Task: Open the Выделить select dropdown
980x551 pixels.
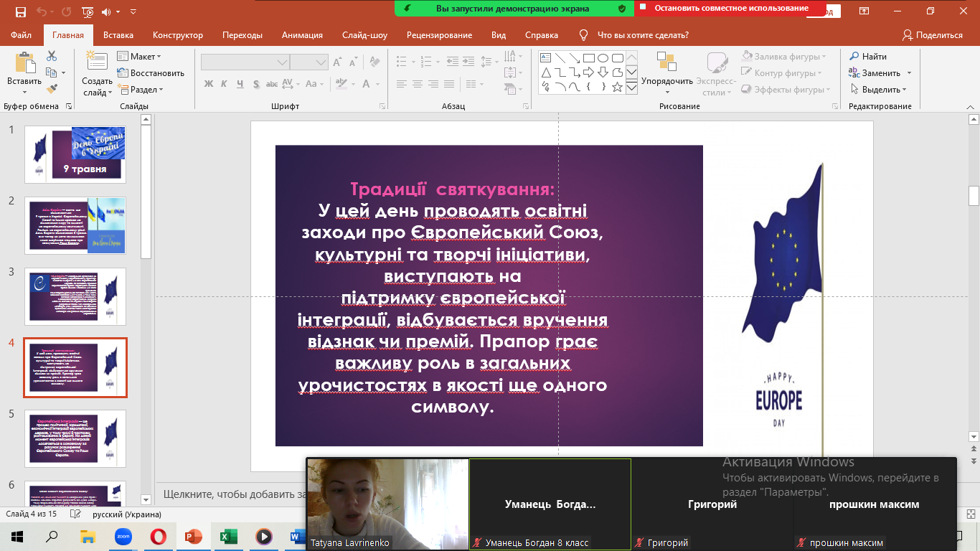Action: [x=878, y=90]
